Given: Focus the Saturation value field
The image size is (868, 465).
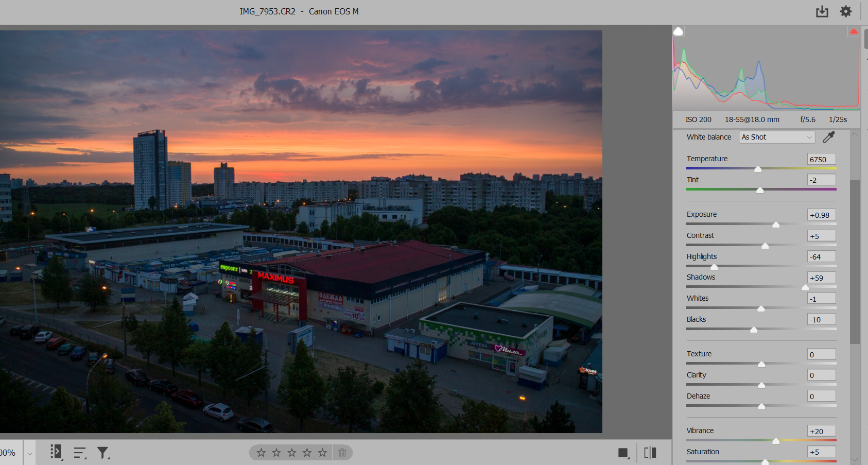Looking at the screenshot, I should point(822,452).
